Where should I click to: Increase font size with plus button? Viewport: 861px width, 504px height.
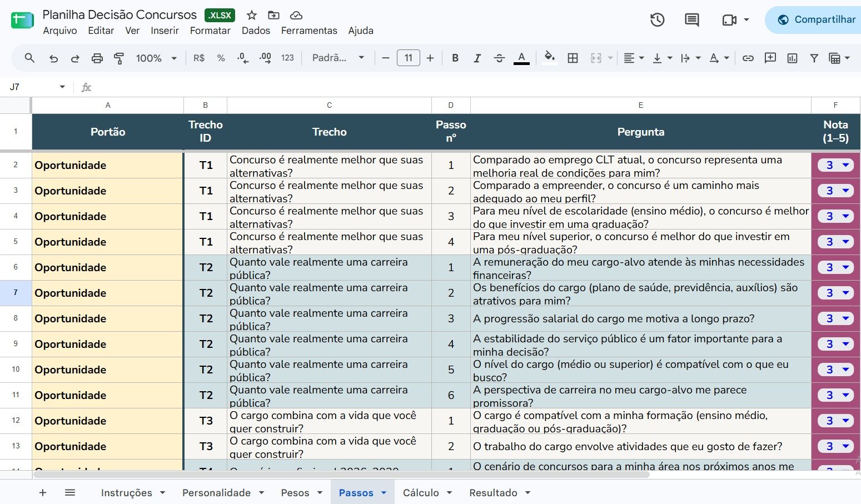click(430, 58)
